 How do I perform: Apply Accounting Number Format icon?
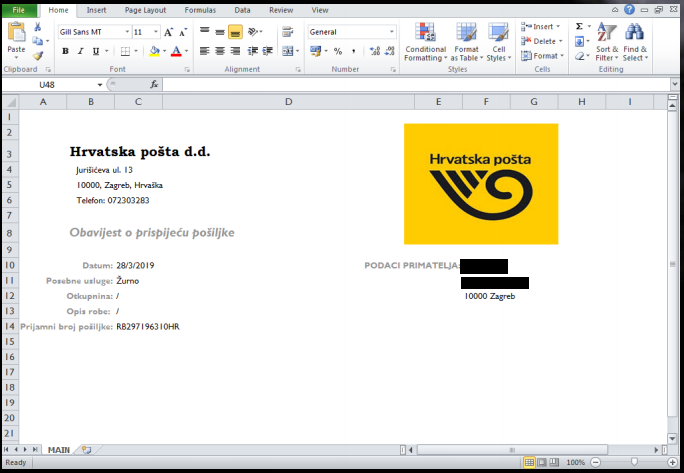tap(316, 51)
